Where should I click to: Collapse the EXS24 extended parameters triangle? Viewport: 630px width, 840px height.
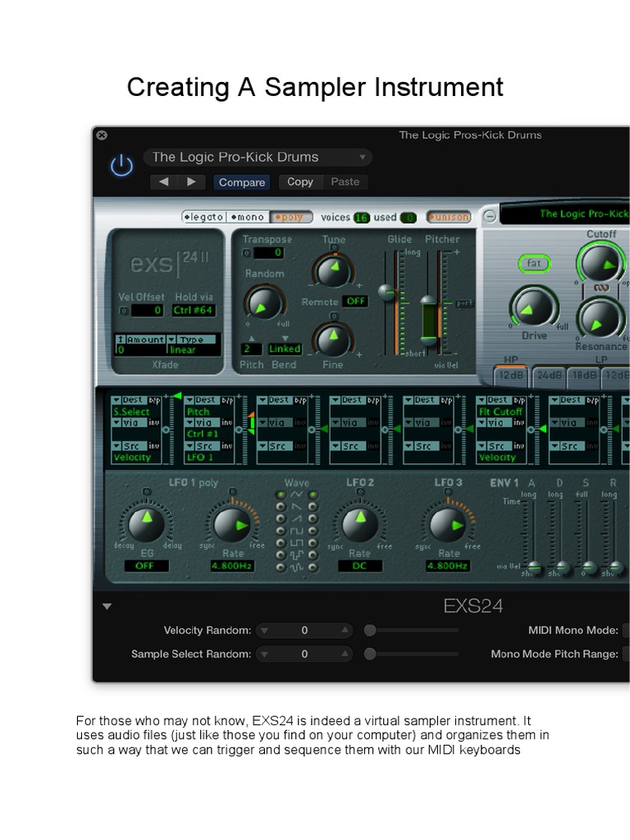107,606
